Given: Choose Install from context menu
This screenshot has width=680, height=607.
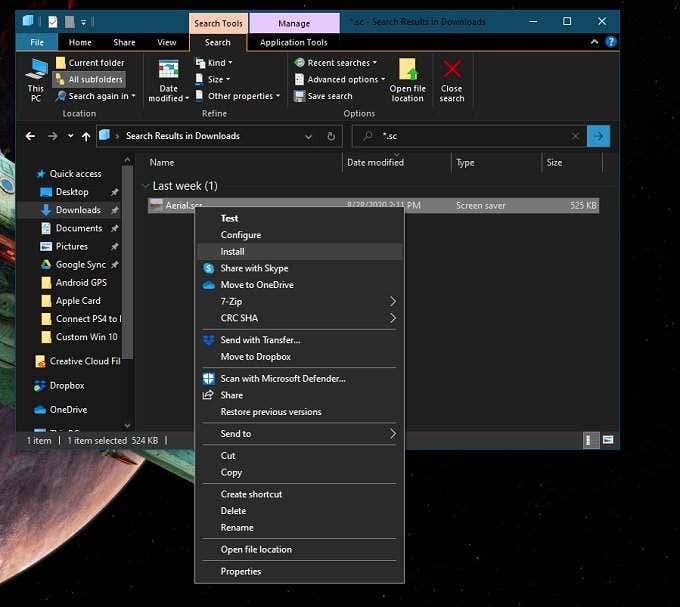Looking at the screenshot, I should coord(299,251).
